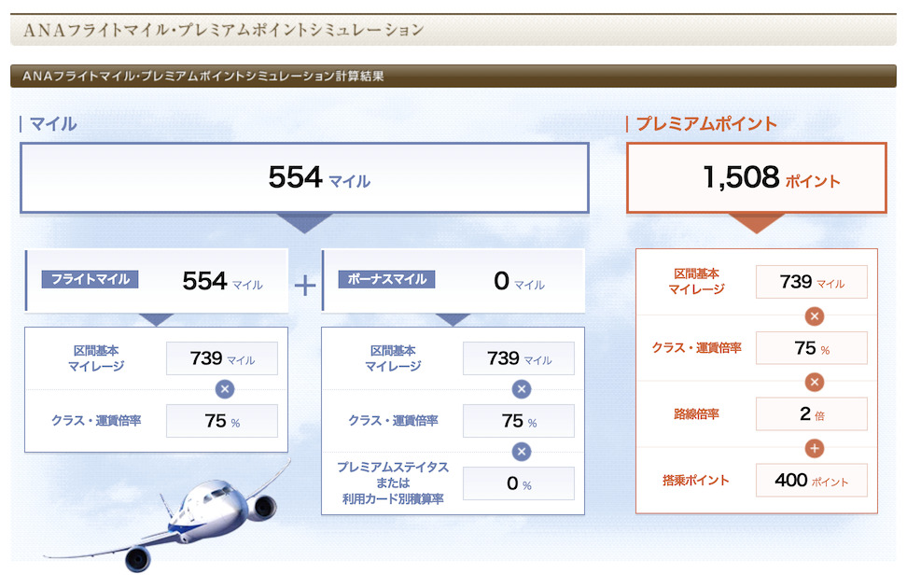907x588 pixels.
Task: Click the multiply icon in the Flight Mile panel
Action: [x=225, y=389]
